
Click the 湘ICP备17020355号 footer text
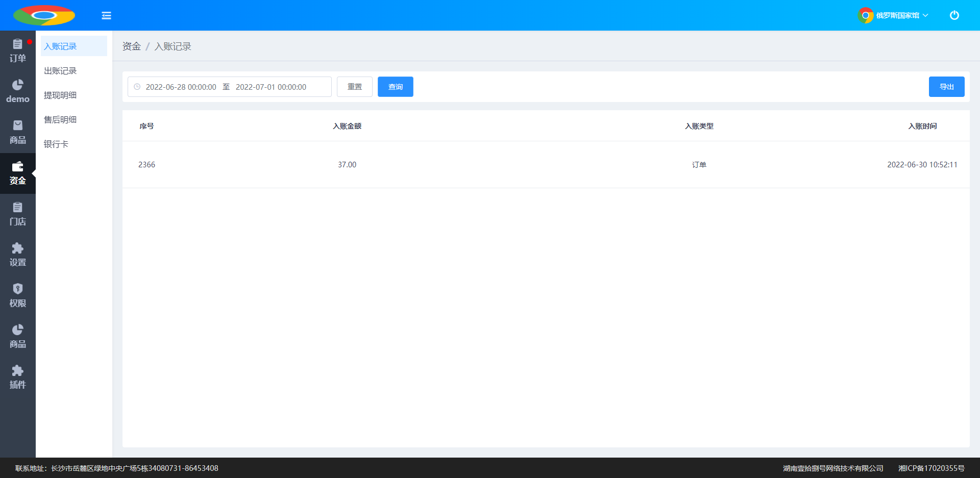pos(932,468)
